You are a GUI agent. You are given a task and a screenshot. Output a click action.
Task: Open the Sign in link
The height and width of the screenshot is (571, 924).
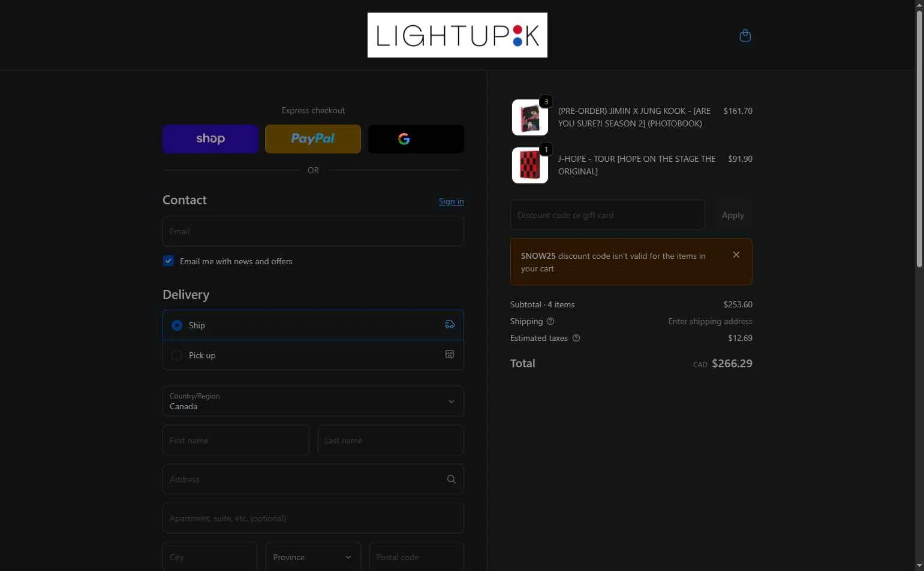tap(451, 201)
